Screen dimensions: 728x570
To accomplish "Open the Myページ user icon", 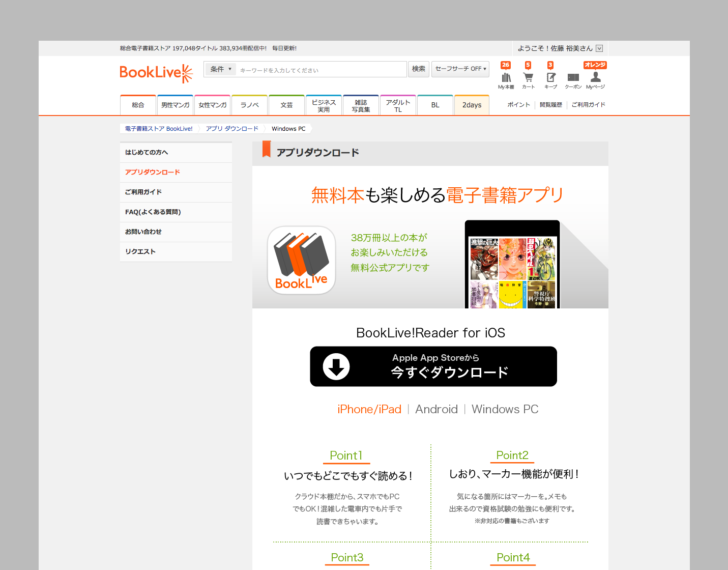I will pos(595,77).
